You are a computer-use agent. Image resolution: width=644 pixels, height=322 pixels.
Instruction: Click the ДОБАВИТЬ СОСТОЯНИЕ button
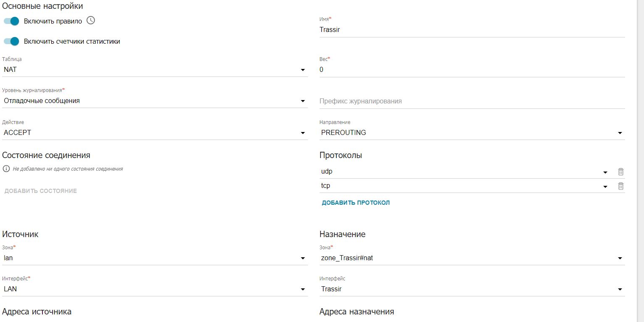pos(41,191)
